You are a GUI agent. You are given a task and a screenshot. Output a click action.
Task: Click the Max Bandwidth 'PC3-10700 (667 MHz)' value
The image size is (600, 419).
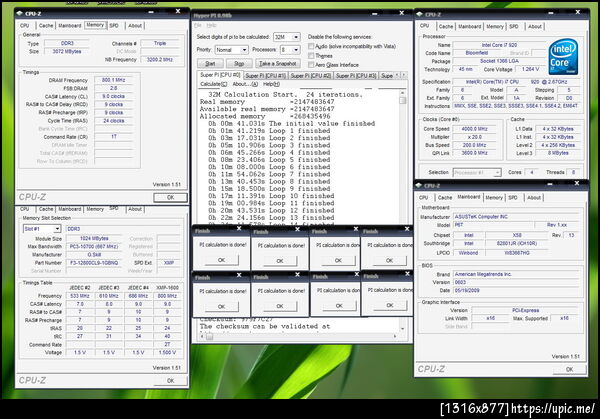tap(94, 247)
